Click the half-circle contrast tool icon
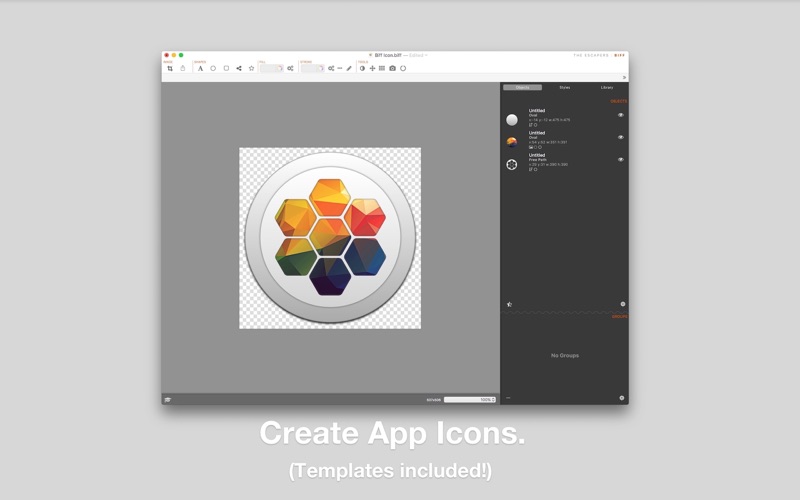 [x=362, y=68]
